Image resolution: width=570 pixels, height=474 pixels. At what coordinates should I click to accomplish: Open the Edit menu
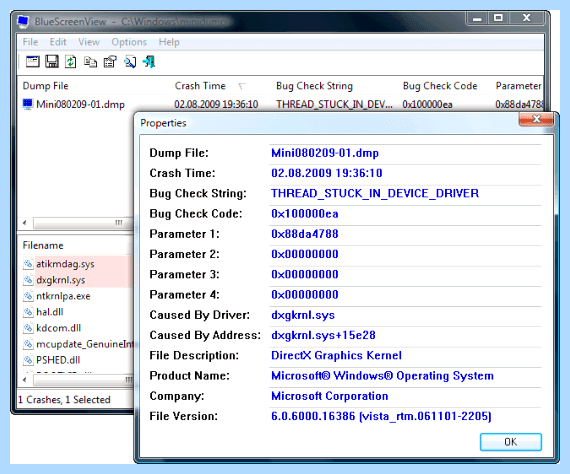click(x=58, y=42)
